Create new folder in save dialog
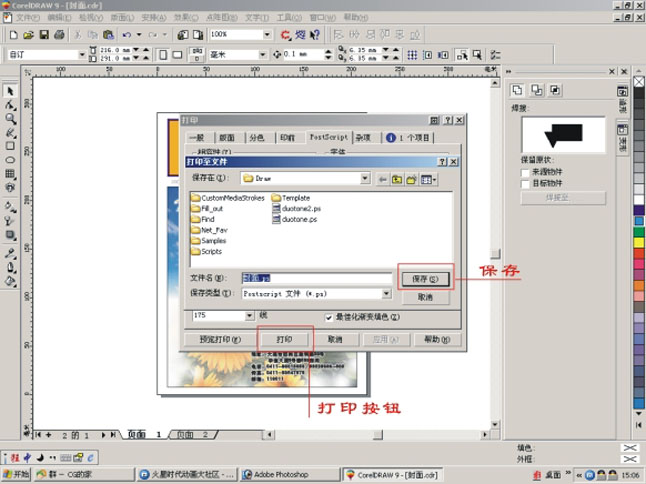Image resolution: width=646 pixels, height=484 pixels. (412, 179)
